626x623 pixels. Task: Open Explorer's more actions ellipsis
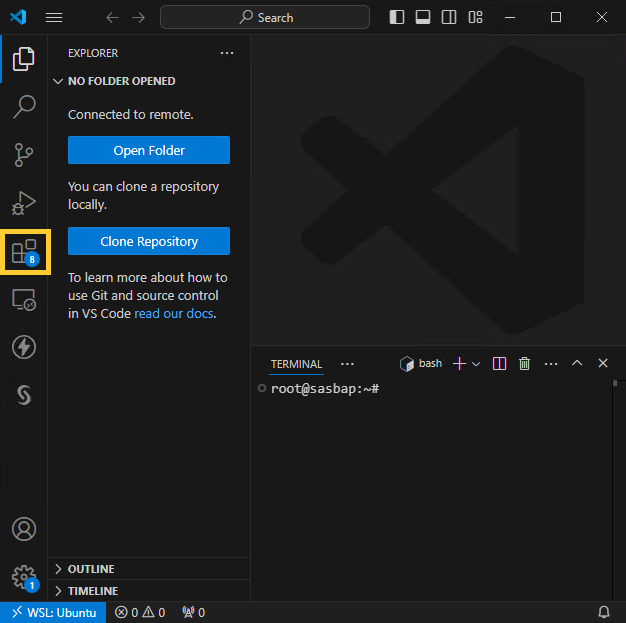(x=227, y=53)
